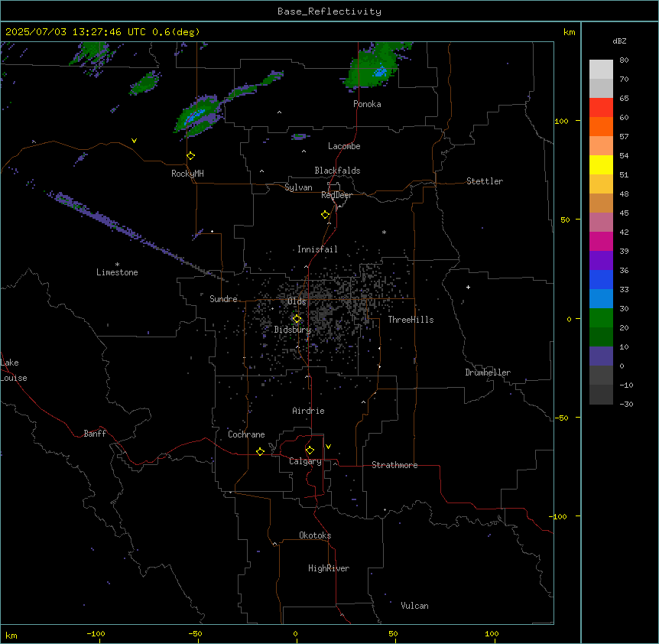Viewport: 659px width, 644px height.
Task: Select the asterisk marker northeast of Innisfail
Action: click(x=384, y=232)
